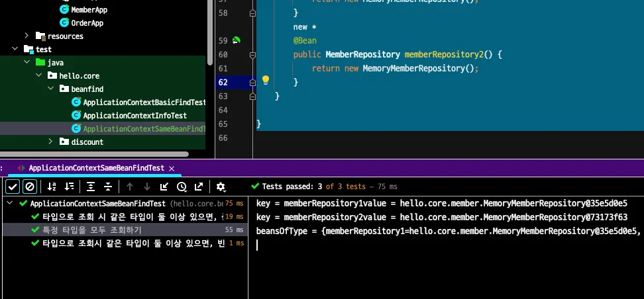This screenshot has height=299, width=644.
Task: Click console line 'key = memberRepository1value'
Action: tap(441, 204)
